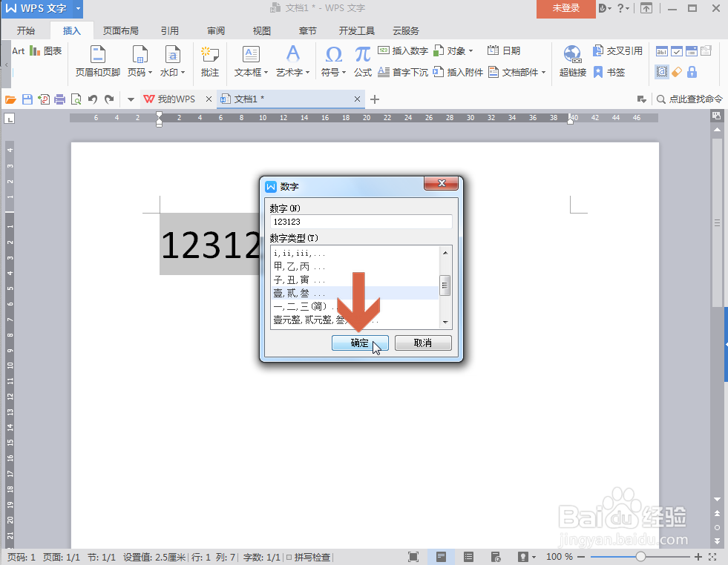Switch to outline view in status bar
The width and height of the screenshot is (728, 565).
(x=468, y=557)
